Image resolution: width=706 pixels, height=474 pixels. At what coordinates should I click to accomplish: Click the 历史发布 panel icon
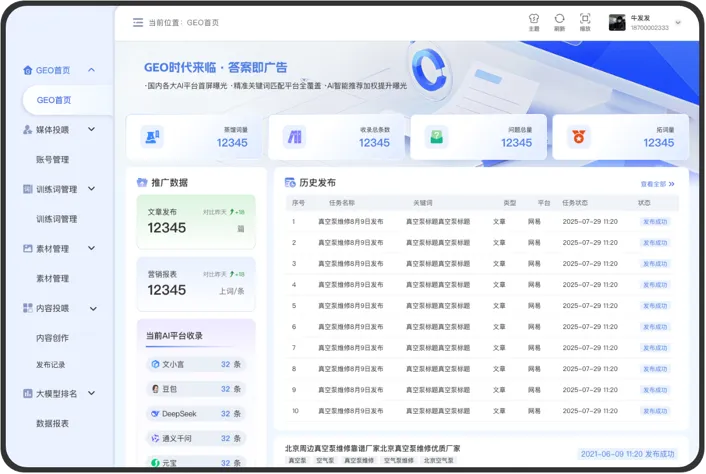coord(290,182)
